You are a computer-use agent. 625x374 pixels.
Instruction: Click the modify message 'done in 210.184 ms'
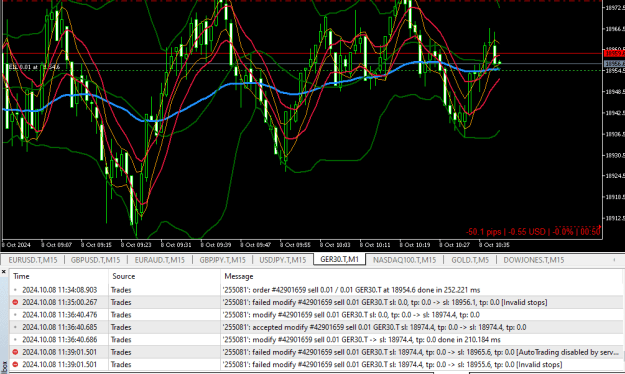tap(362, 340)
